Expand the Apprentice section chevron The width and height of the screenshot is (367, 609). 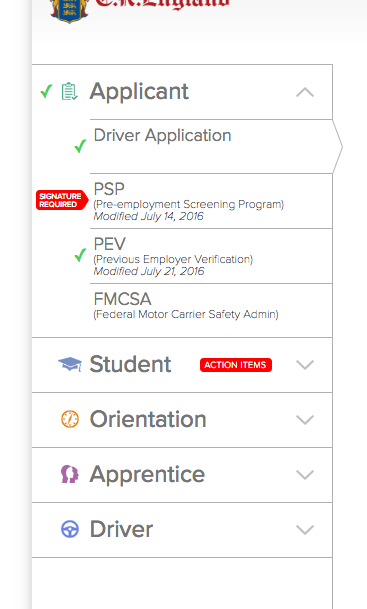coord(305,475)
